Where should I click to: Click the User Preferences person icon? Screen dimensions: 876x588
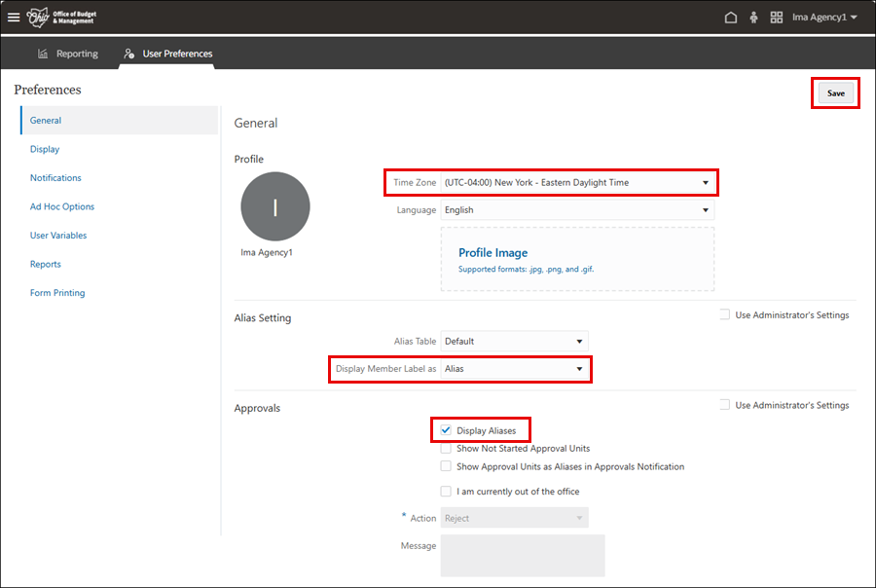pyautogui.click(x=129, y=54)
